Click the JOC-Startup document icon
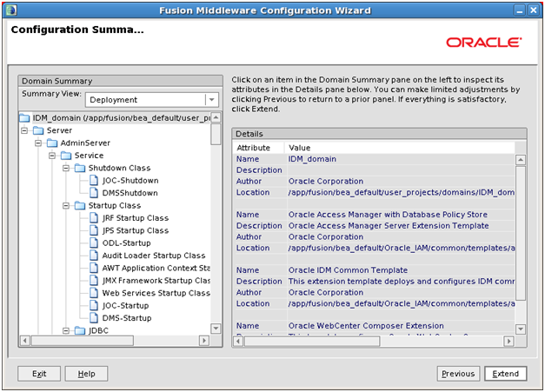 coord(94,305)
